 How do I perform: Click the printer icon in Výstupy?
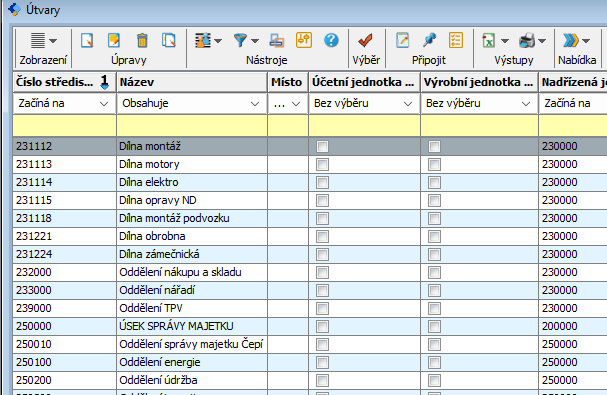pos(527,40)
